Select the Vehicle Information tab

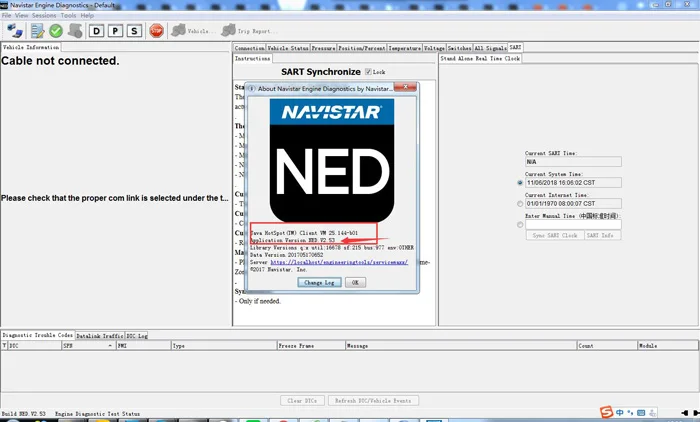(31, 47)
